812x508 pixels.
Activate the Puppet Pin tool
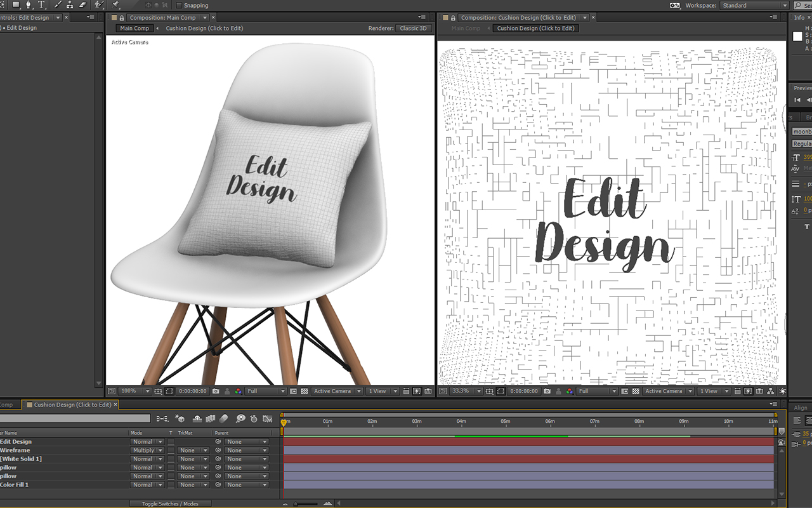point(116,5)
